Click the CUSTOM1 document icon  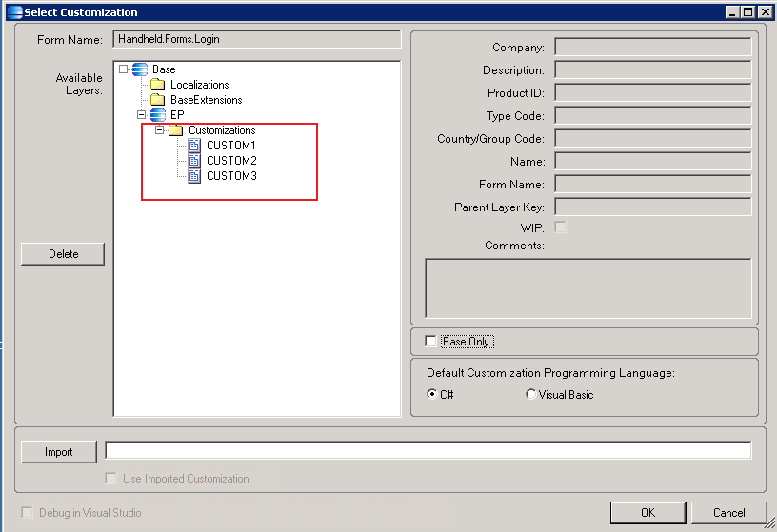pos(194,146)
